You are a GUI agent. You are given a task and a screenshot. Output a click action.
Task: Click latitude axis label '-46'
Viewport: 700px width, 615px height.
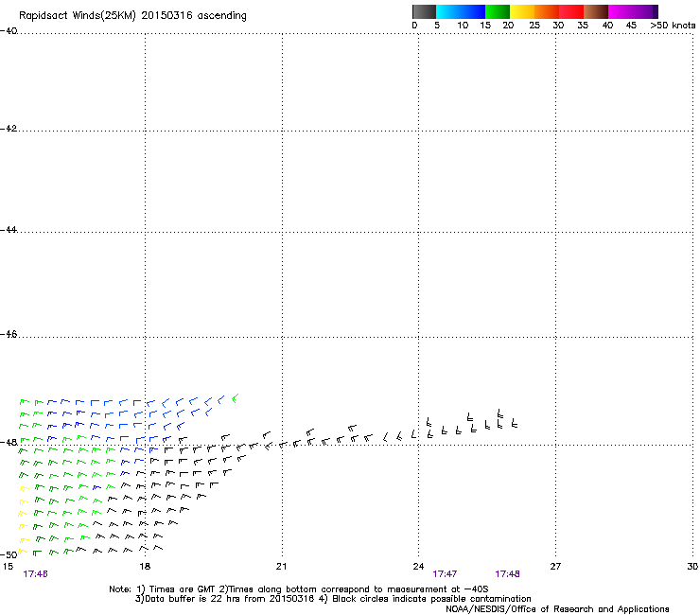point(9,334)
